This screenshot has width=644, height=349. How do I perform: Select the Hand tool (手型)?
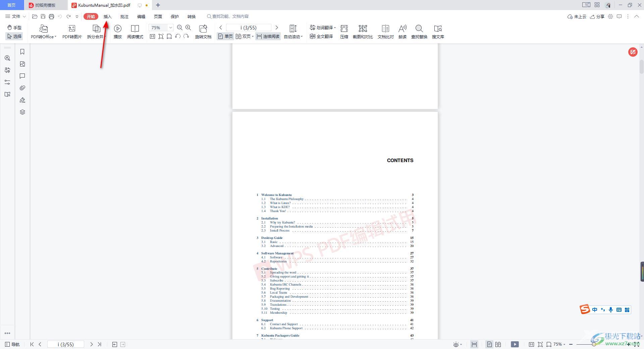[14, 28]
